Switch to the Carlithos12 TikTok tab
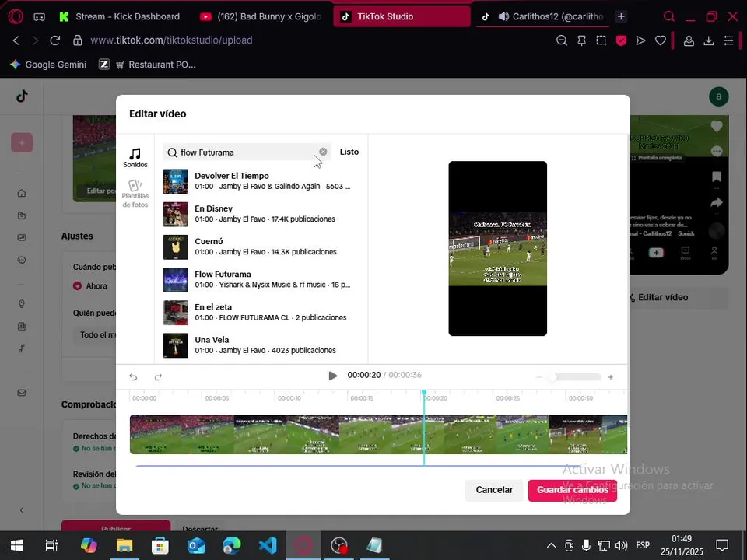The width and height of the screenshot is (747, 560). 543,16
